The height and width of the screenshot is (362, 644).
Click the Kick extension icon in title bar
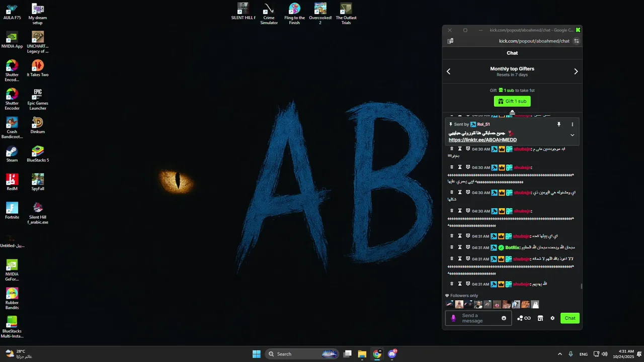pyautogui.click(x=578, y=30)
